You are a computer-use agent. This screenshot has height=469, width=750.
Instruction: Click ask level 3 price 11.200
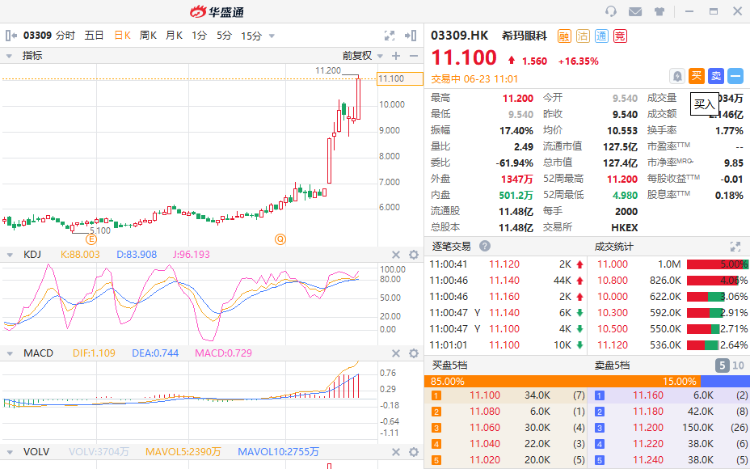click(648, 428)
